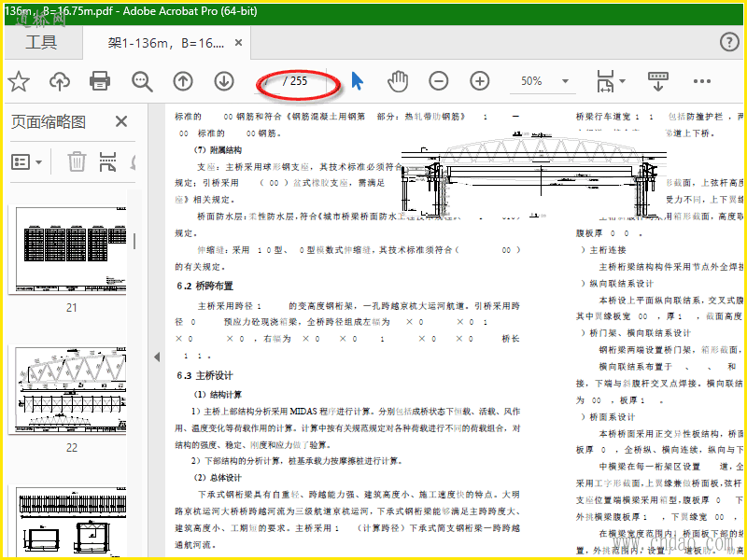Go to the previous page
Screen dimensions: 747x560
[x=183, y=81]
